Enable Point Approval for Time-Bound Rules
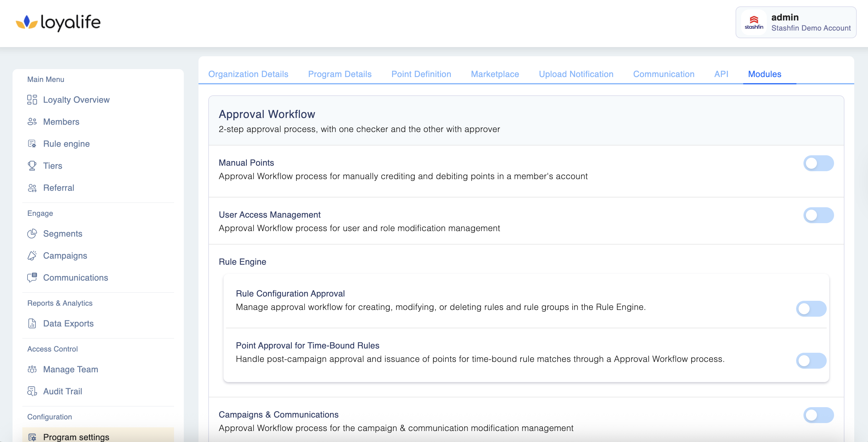The width and height of the screenshot is (868, 442). 811,360
